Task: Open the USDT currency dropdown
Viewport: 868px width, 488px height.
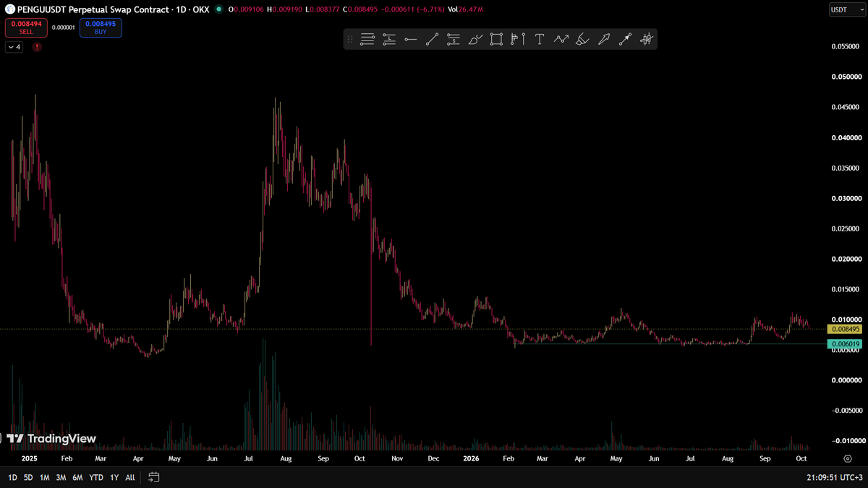Action: (846, 9)
